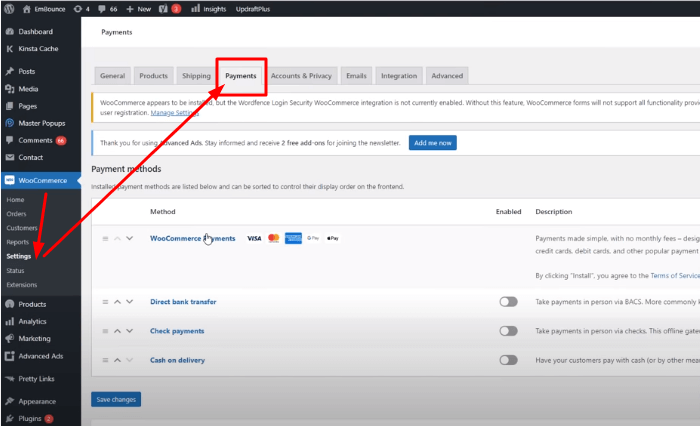This screenshot has height=426, width=700.
Task: Open WooCommerce Reports submenu
Action: coord(17,242)
